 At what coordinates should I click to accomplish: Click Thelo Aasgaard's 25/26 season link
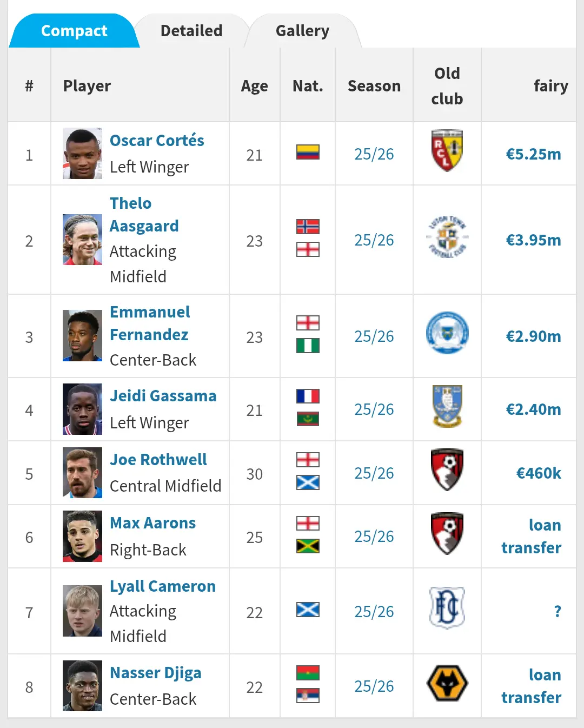[x=374, y=240]
